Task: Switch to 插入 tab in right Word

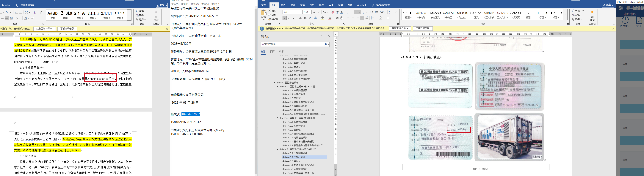Action: coord(283,5)
